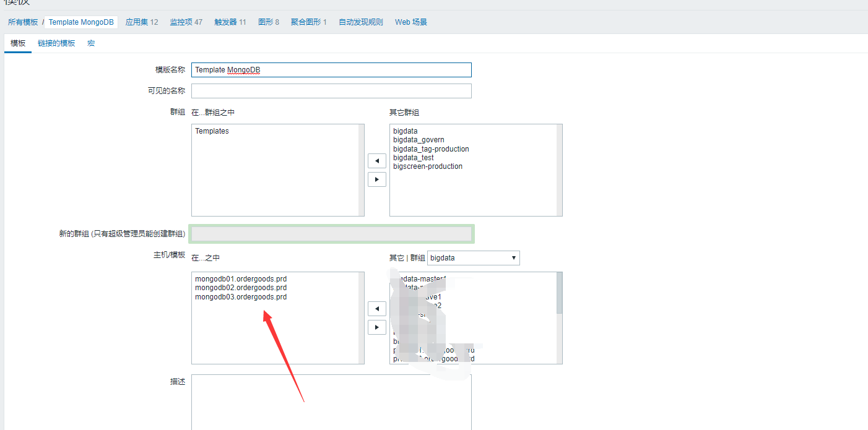Open 自动发现规则 section
This screenshot has width=868, height=430.
tap(361, 22)
